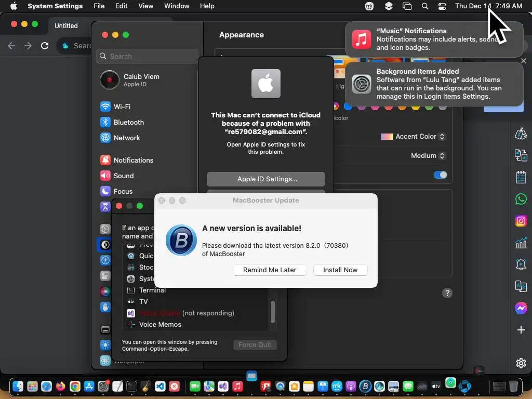
Task: Click the Force Quit button
Action: coord(255,345)
